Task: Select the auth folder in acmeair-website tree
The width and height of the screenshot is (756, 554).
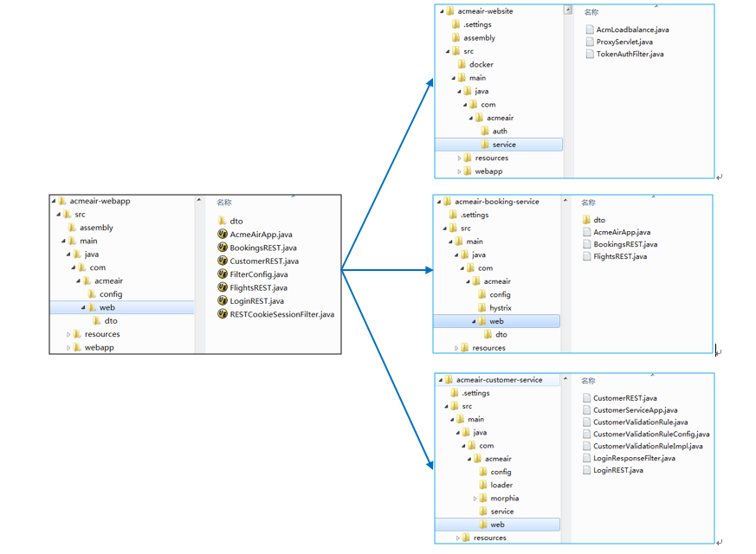Action: click(499, 132)
